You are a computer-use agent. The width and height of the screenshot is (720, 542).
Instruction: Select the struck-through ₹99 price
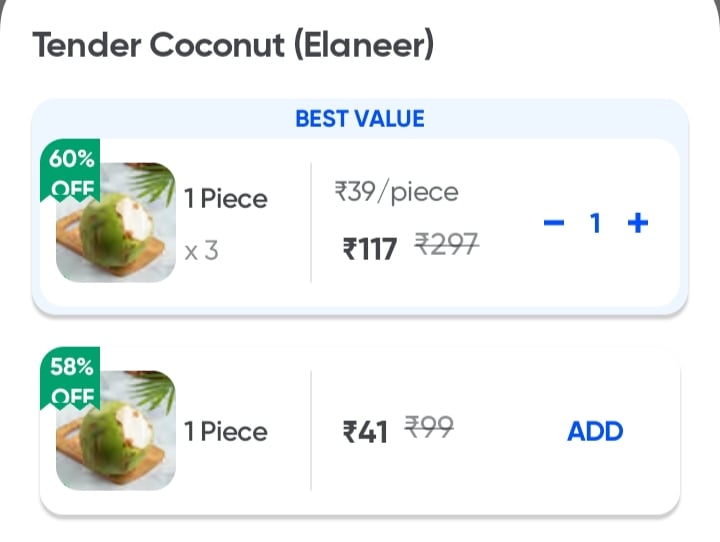click(x=429, y=427)
